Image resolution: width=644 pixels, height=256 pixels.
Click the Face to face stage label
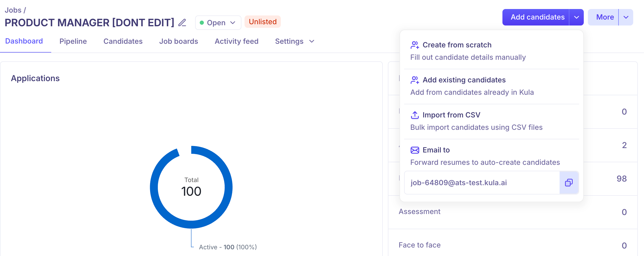[x=420, y=245]
